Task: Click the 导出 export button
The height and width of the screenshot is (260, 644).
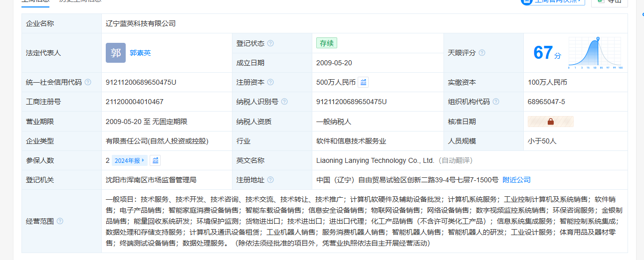Action: point(609,1)
